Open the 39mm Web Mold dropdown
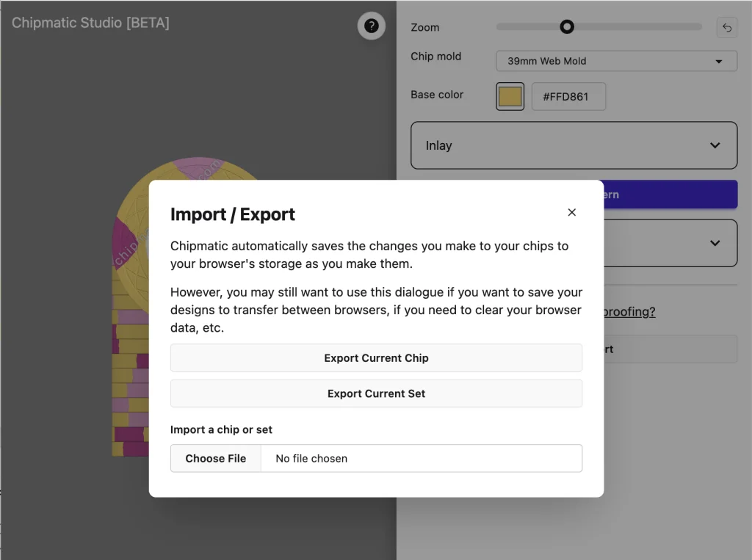 tap(616, 61)
